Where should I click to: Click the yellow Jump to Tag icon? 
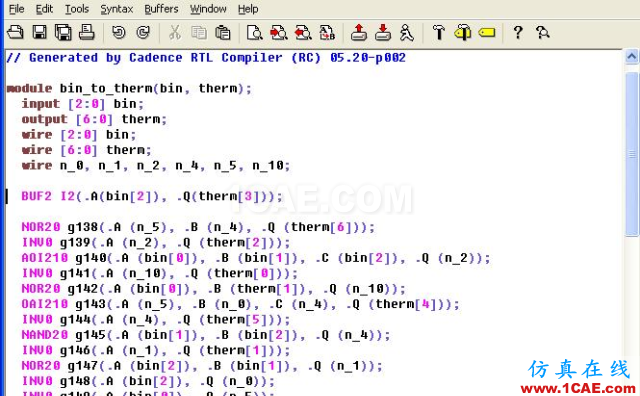click(487, 32)
